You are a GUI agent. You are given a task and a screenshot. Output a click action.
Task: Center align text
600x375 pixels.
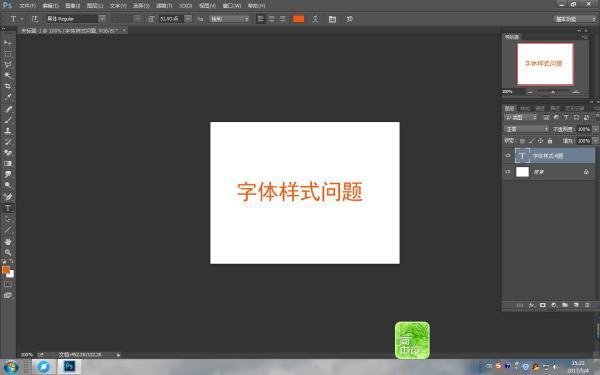tap(272, 19)
